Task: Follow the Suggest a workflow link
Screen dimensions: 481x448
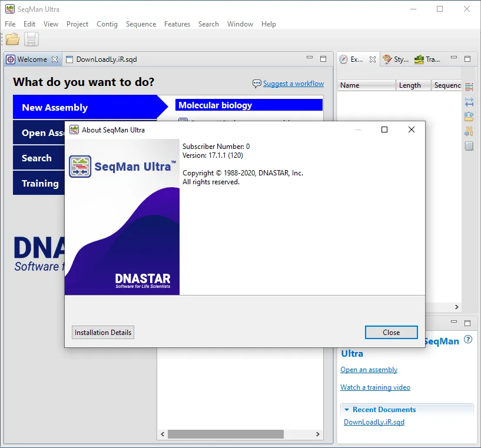Action: point(293,84)
